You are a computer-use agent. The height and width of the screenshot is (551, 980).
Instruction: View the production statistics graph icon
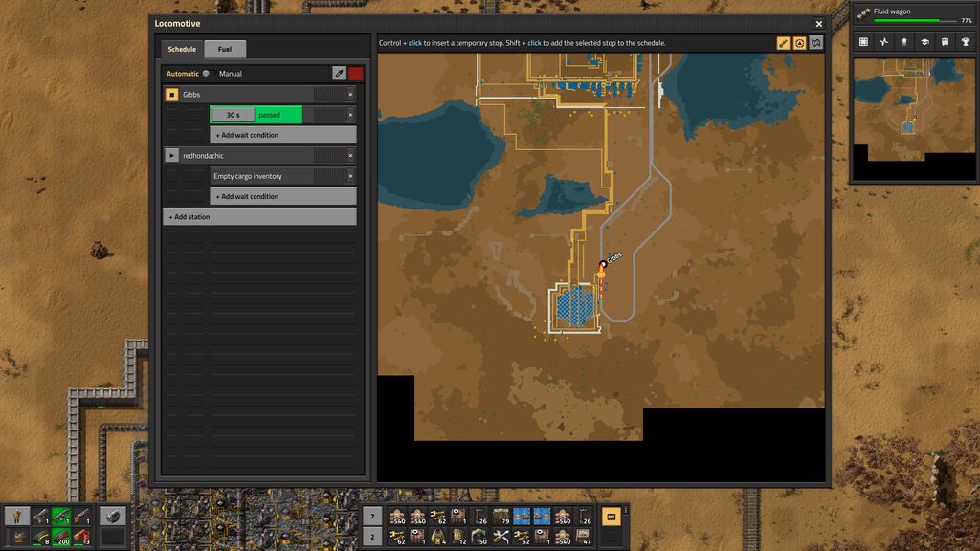883,42
